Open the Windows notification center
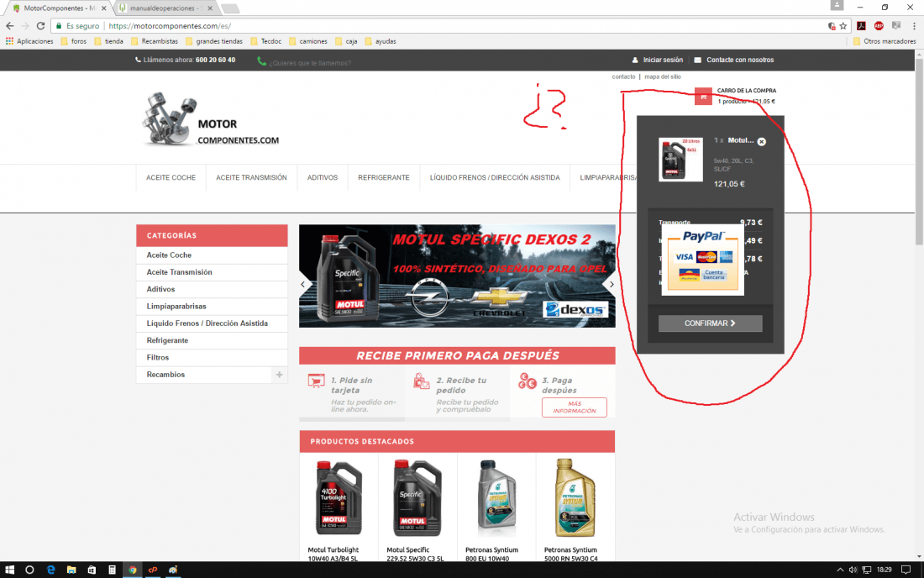Viewport: 924px width, 578px height. (x=906, y=570)
